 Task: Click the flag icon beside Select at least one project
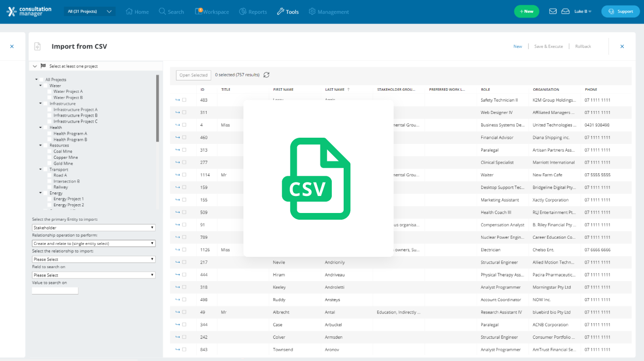click(43, 66)
